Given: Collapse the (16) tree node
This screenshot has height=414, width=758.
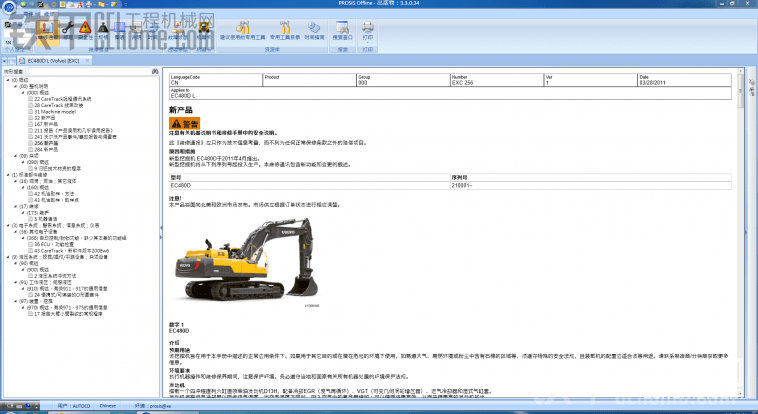Looking at the screenshot, I should click(x=15, y=181).
